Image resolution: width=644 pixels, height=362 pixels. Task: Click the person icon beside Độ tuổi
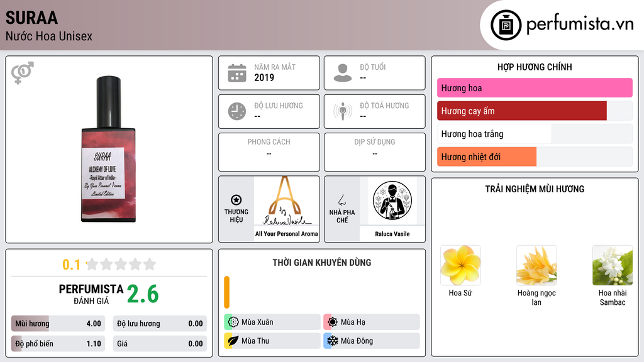point(343,73)
